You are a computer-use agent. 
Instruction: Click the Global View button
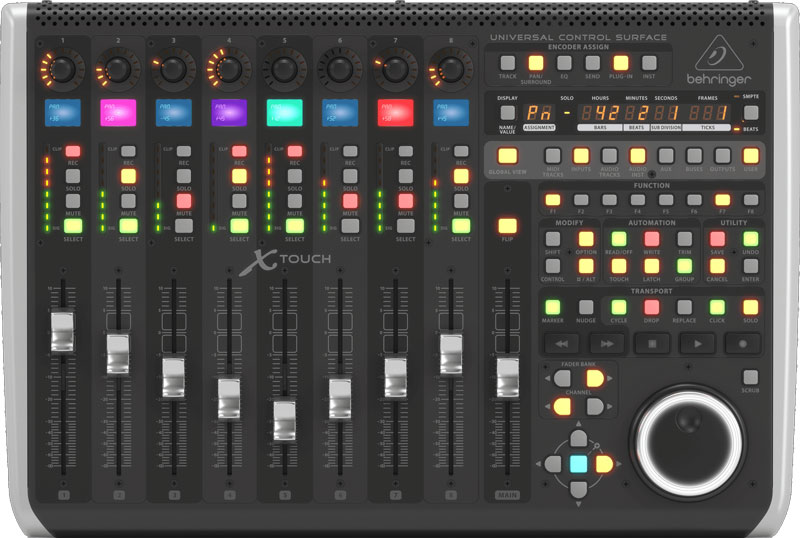tap(507, 156)
